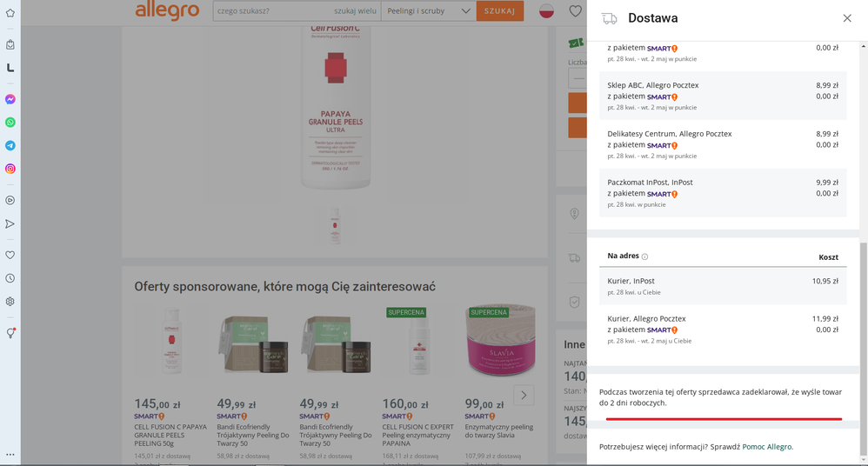868x466 pixels.
Task: Focus the czego szukasz search field
Action: click(x=270, y=11)
